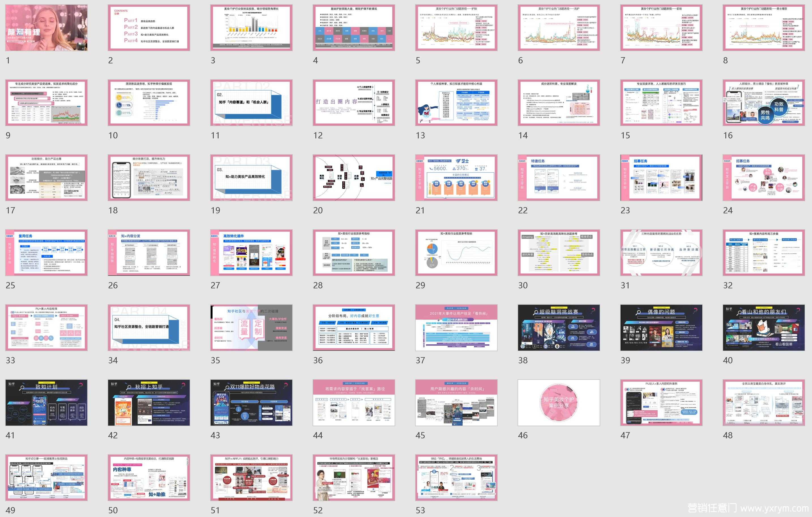Image resolution: width=812 pixels, height=517 pixels.
Task: Choose slide 6 洗护 trend chart thumbnail
Action: 559,28
